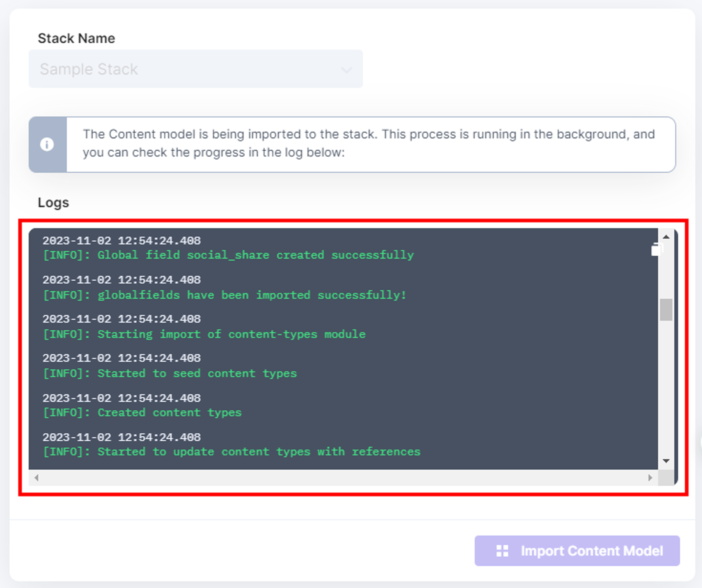The image size is (702, 588).
Task: Click the logs scroll up arrow
Action: click(x=666, y=237)
